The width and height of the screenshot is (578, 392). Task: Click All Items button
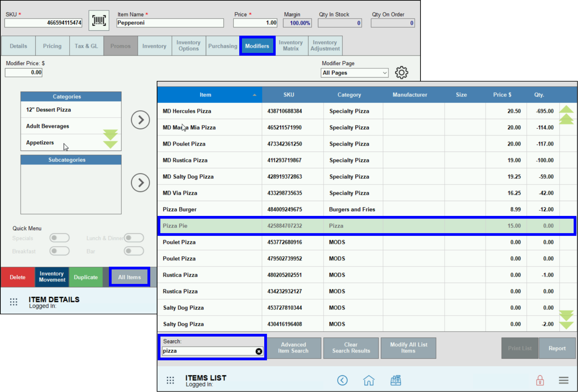129,277
